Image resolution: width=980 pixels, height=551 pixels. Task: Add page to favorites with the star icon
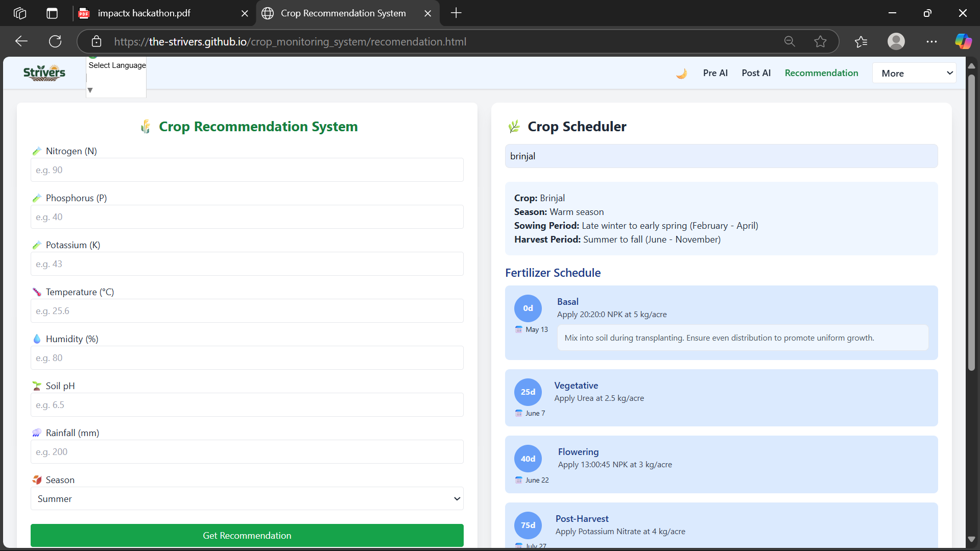pyautogui.click(x=820, y=41)
